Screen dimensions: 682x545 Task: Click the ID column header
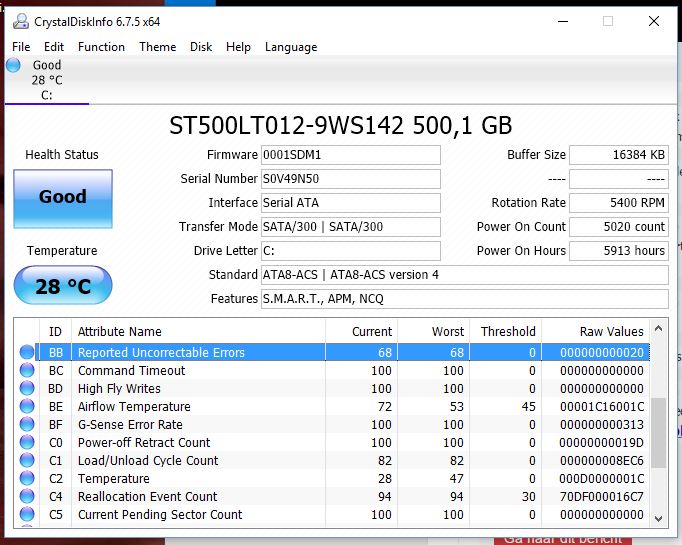pyautogui.click(x=55, y=331)
